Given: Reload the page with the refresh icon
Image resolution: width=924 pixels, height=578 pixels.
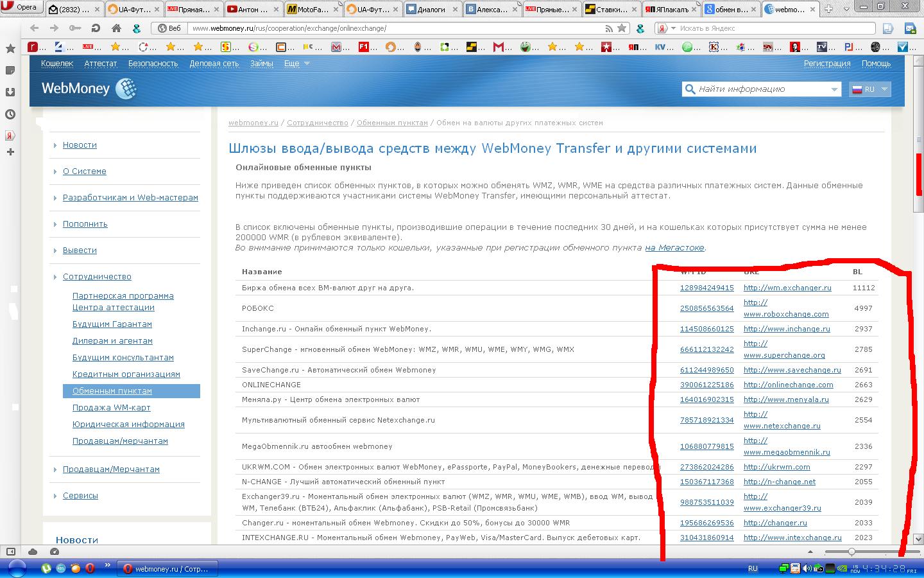Looking at the screenshot, I should point(96,28).
